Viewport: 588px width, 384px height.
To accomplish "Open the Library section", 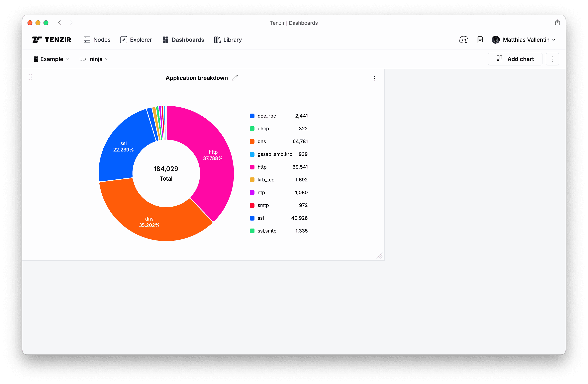I will (x=228, y=40).
